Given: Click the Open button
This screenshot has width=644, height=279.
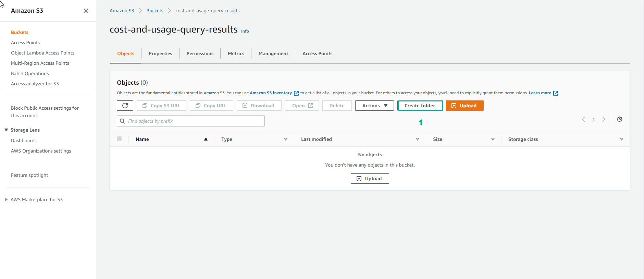Looking at the screenshot, I should (x=302, y=106).
